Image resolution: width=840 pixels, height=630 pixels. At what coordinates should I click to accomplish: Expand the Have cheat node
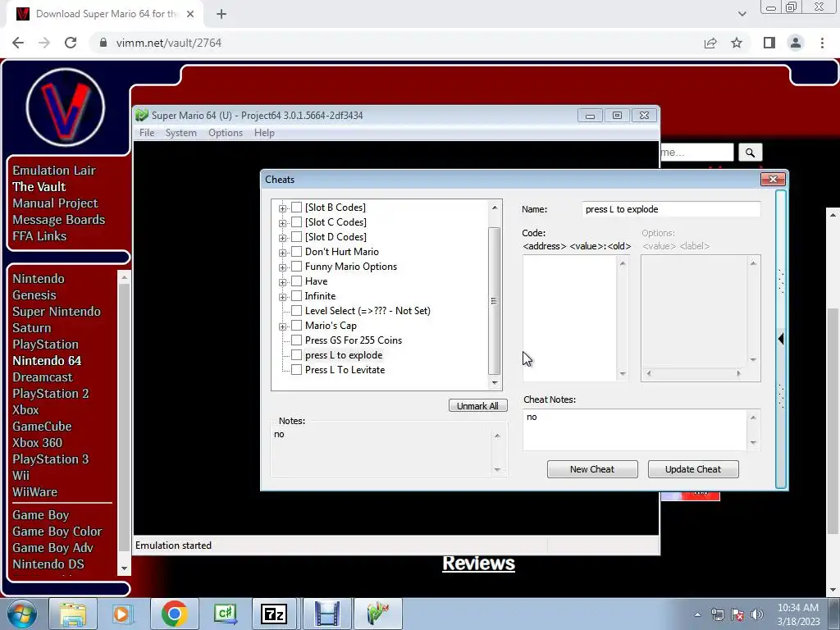point(282,282)
